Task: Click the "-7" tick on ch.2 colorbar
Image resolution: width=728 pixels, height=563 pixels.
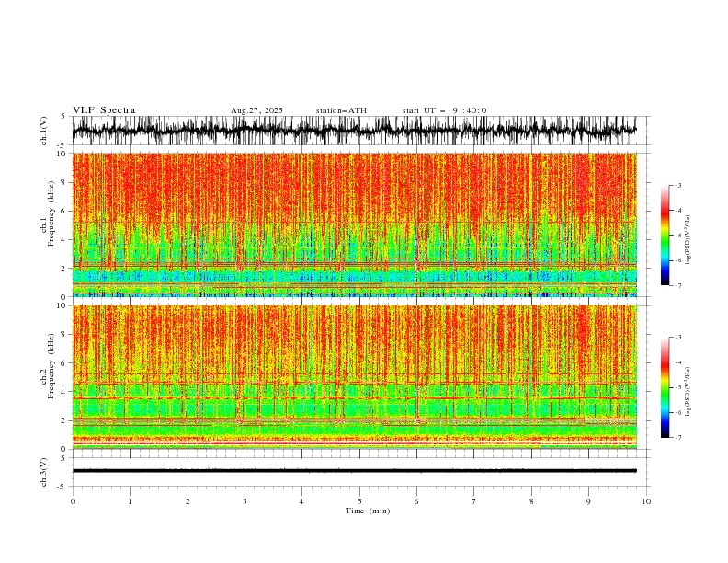Action: point(678,438)
